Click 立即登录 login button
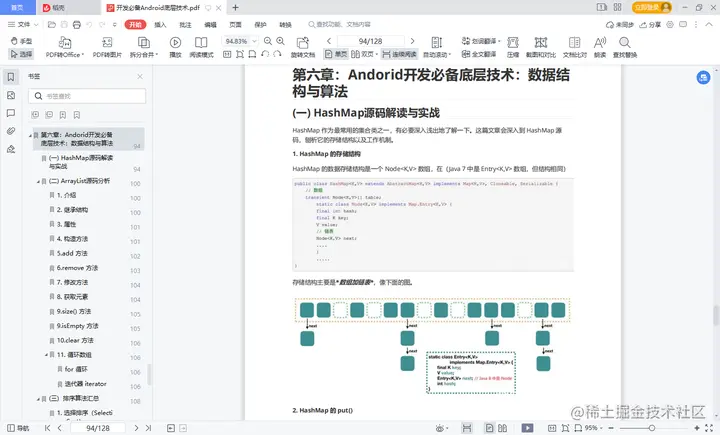The image size is (720, 435). click(652, 7)
